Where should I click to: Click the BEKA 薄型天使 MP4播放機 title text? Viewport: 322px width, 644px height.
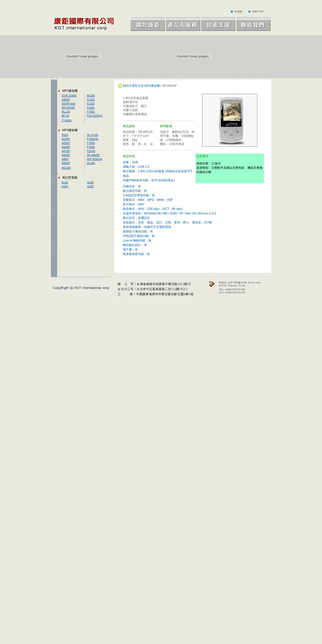141,86
